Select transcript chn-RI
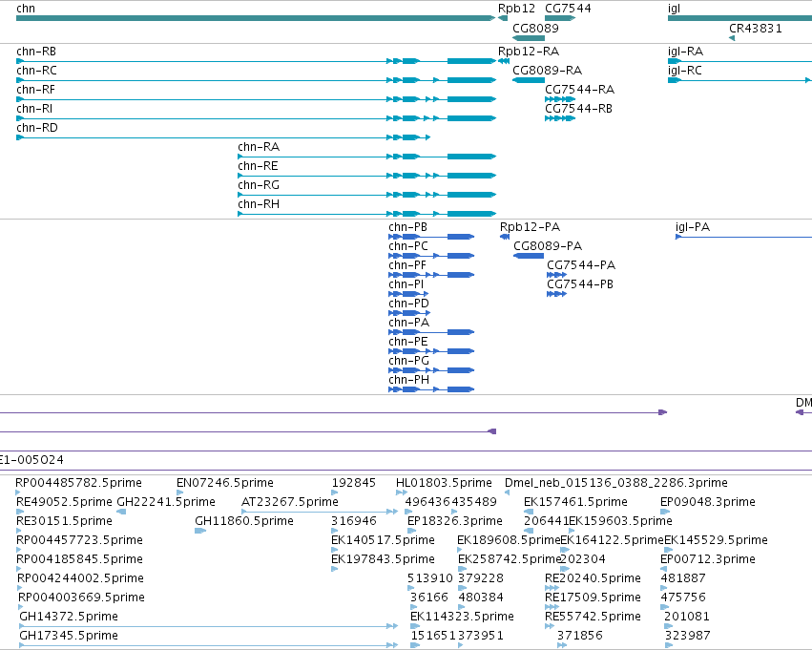This screenshot has height=650, width=812. (x=257, y=118)
